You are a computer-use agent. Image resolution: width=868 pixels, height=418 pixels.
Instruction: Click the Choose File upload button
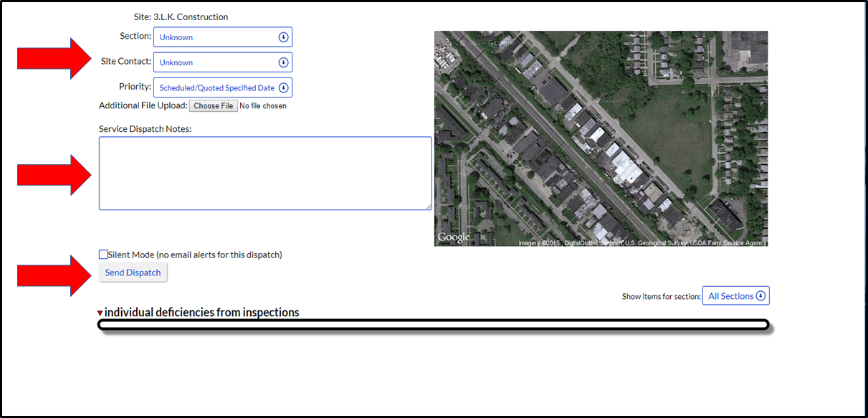(213, 106)
